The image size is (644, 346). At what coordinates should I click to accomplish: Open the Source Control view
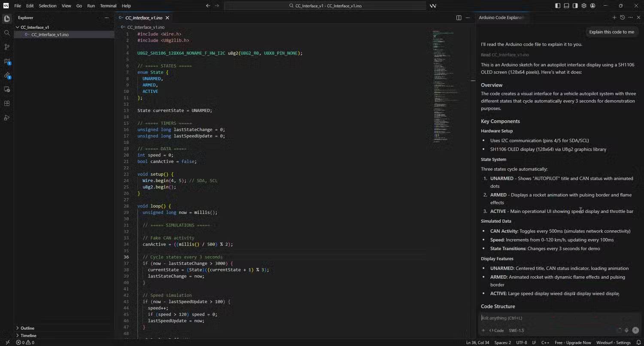click(6, 47)
